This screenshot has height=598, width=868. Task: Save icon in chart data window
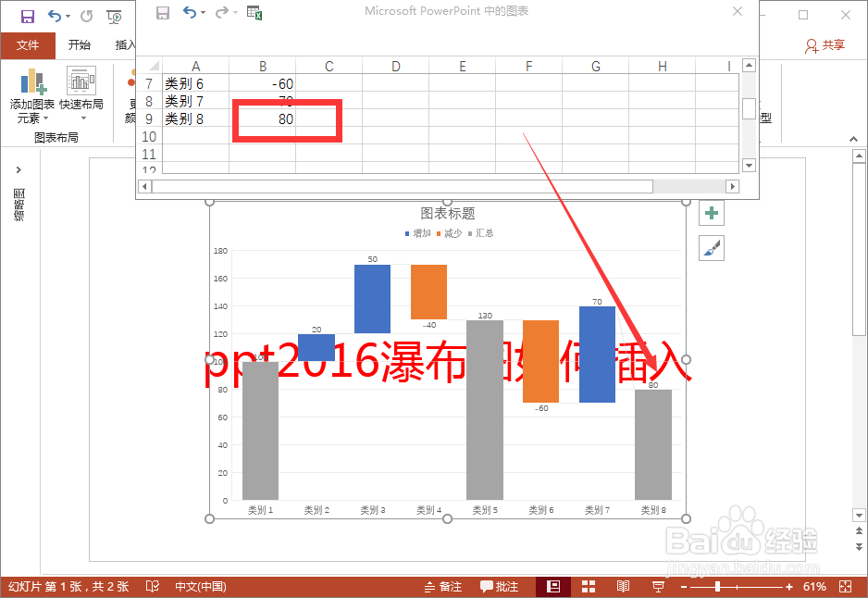(162, 13)
